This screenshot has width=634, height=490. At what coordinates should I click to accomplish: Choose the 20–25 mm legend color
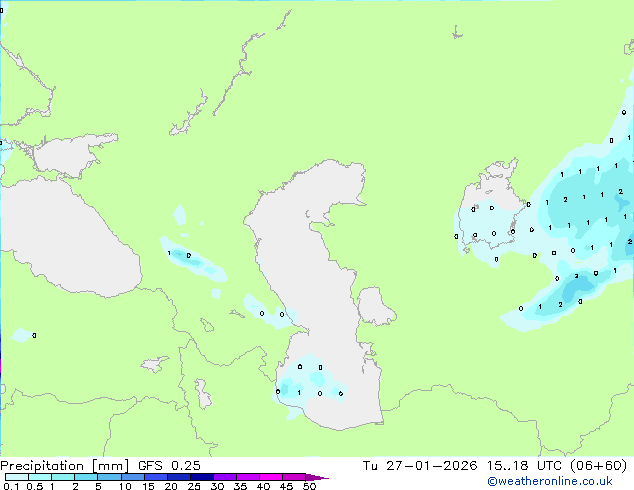coord(178,477)
